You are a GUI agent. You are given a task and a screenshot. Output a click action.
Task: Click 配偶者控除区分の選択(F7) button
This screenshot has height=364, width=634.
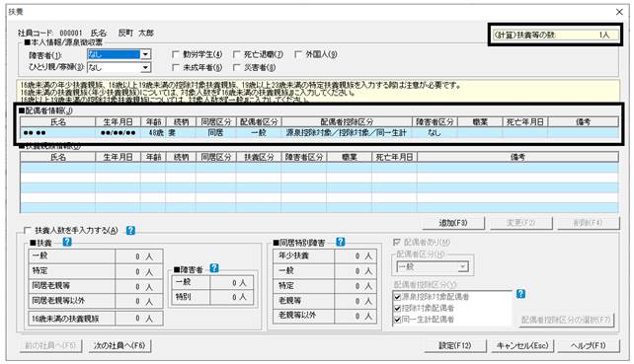coord(566,320)
